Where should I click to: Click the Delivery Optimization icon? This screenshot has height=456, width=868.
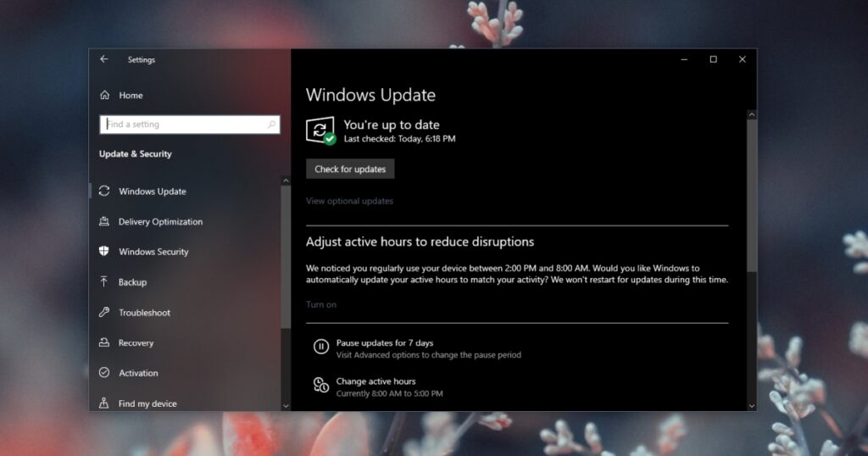coord(104,221)
